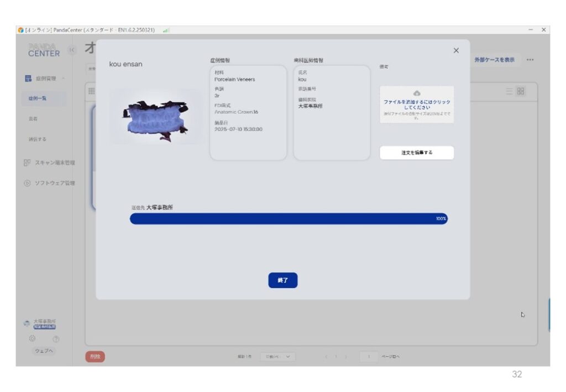Click the red 削除 delete button
Image resolution: width=566 pixels, height=392 pixels.
(95, 357)
